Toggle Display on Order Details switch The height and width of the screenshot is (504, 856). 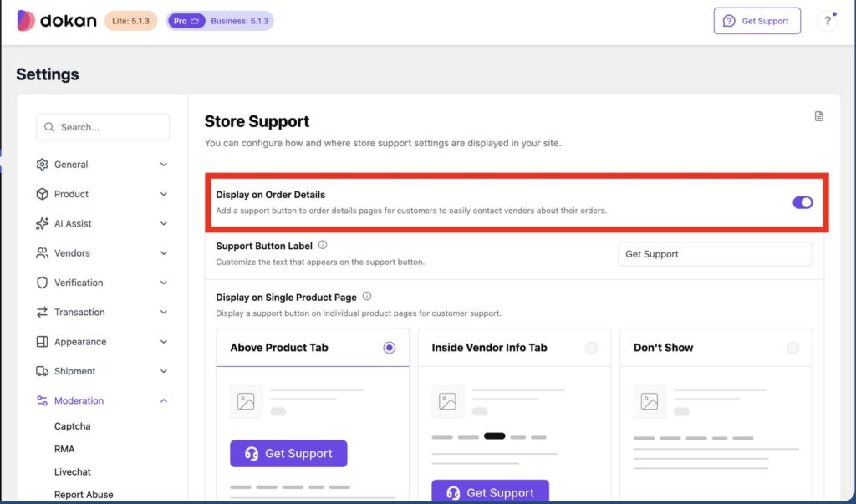(x=802, y=202)
